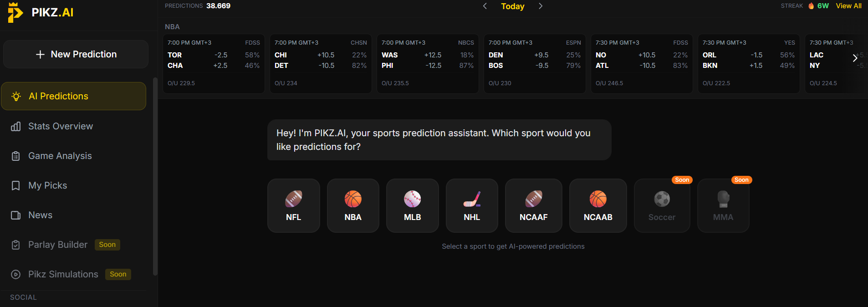Click the New Prediction button

76,54
